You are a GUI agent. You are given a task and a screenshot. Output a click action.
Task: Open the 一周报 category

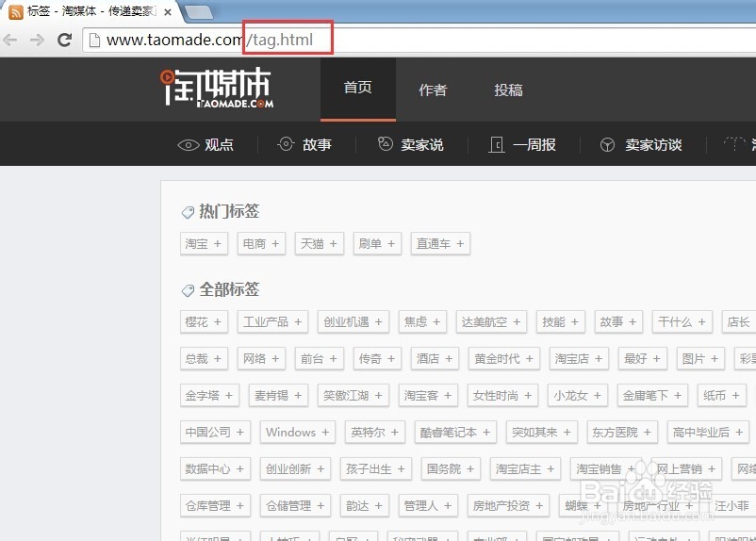(x=534, y=144)
